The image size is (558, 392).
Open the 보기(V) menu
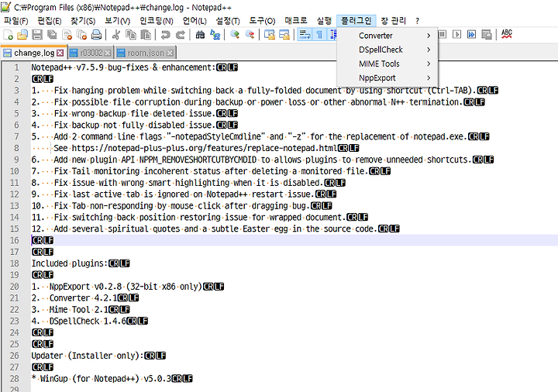pos(117,21)
